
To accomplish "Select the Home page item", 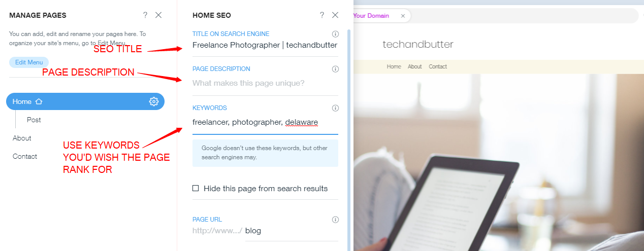I will coord(85,101).
